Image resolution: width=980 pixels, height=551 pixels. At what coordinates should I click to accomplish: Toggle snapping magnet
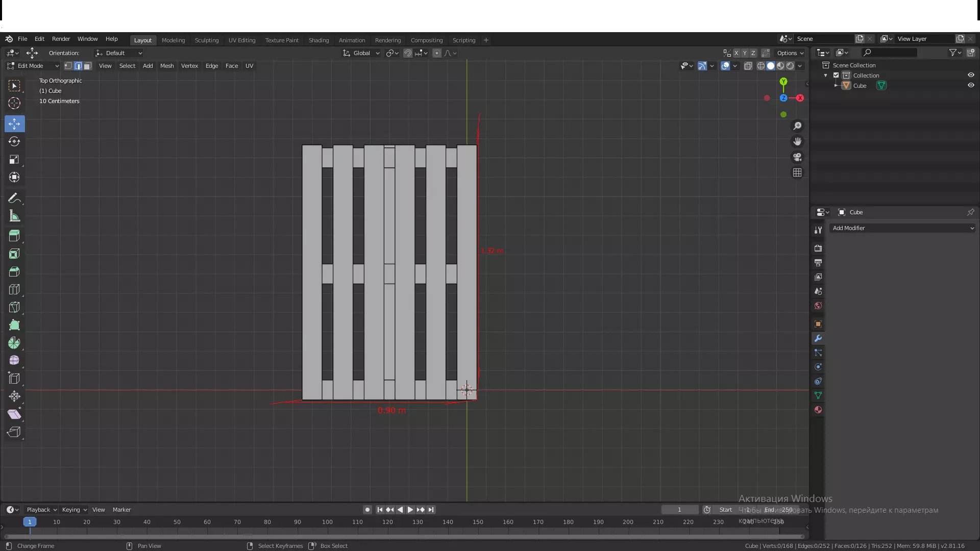point(408,53)
